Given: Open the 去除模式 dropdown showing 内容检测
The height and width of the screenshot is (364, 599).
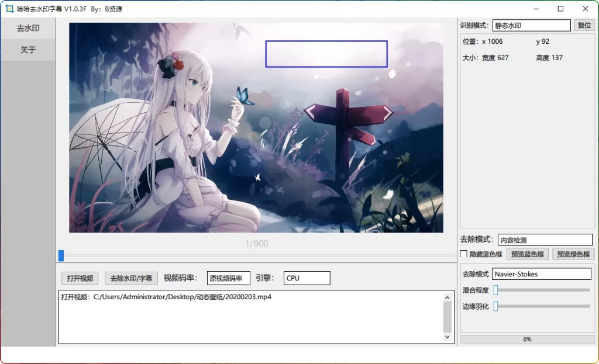Looking at the screenshot, I should click(545, 240).
